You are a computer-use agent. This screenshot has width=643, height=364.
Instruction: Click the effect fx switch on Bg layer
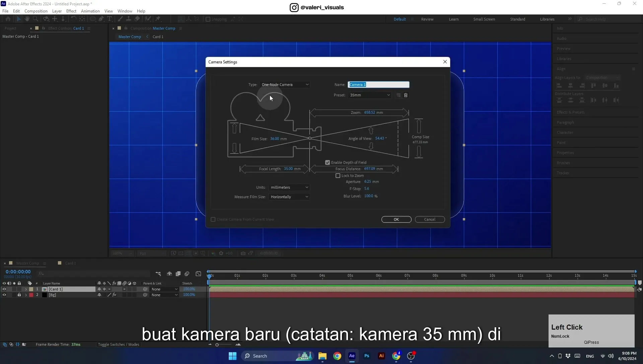[x=114, y=295]
